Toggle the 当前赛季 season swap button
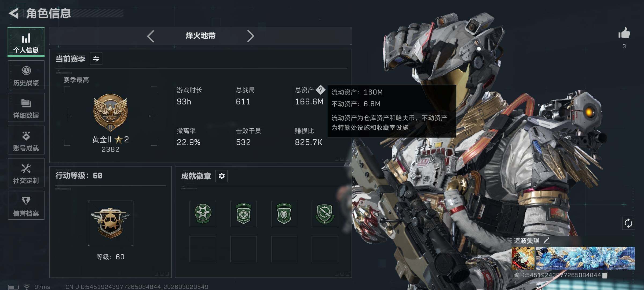Viewport: 644px width, 290px height. click(x=96, y=59)
